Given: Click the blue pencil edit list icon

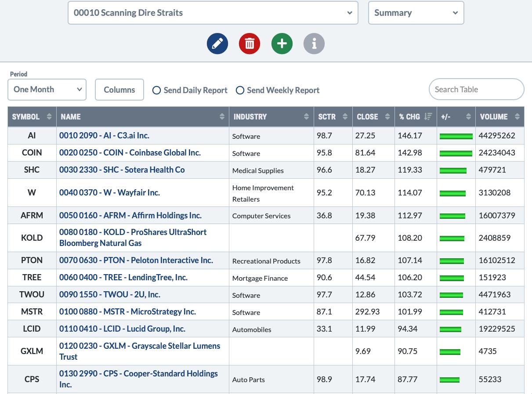Looking at the screenshot, I should pyautogui.click(x=217, y=44).
